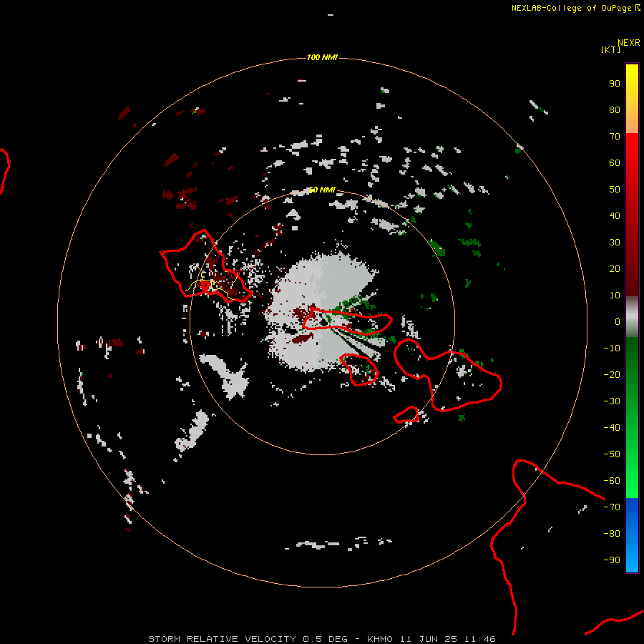Pick the light blue bottom color bar segment
Viewport: 644px width, 644px height.
tap(632, 535)
